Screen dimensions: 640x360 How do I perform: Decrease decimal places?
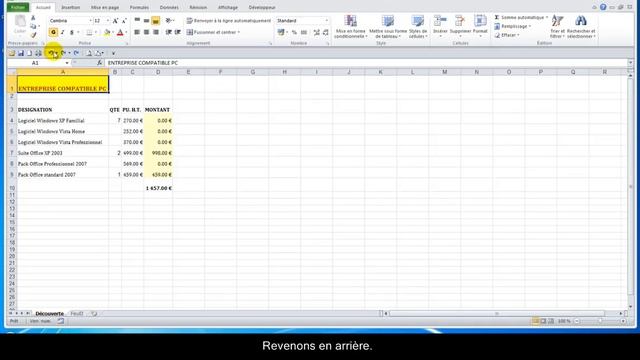(x=325, y=32)
